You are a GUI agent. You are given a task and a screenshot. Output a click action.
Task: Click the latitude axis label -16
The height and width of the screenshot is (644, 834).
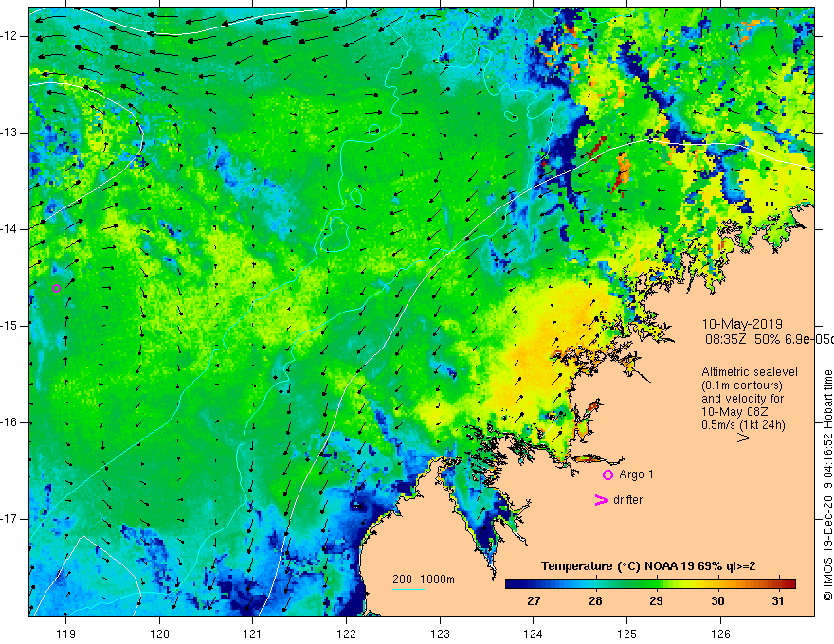(x=9, y=422)
